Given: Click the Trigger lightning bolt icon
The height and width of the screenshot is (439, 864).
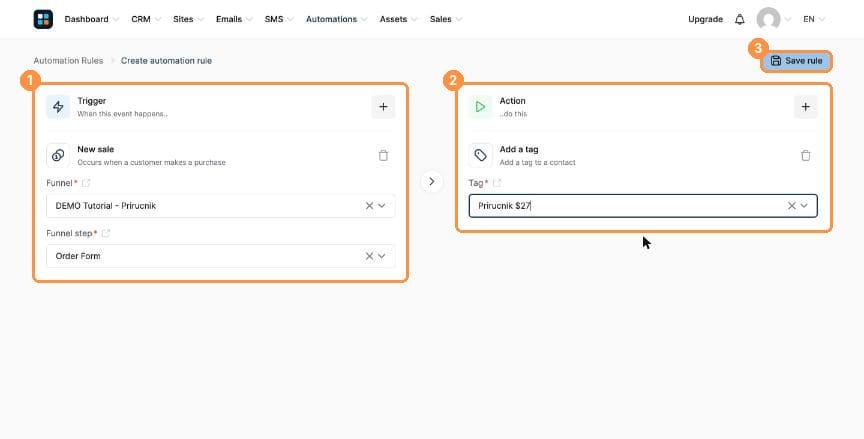Looking at the screenshot, I should (x=58, y=107).
